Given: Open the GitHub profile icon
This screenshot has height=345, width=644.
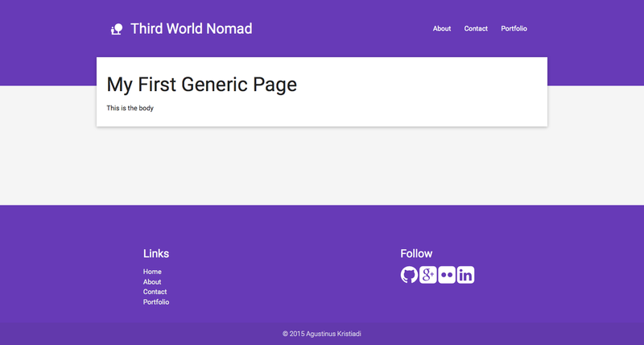Looking at the screenshot, I should tap(410, 275).
